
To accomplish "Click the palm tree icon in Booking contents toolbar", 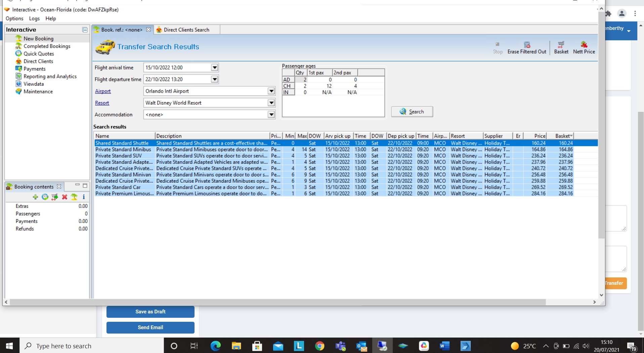I will pos(74,197).
